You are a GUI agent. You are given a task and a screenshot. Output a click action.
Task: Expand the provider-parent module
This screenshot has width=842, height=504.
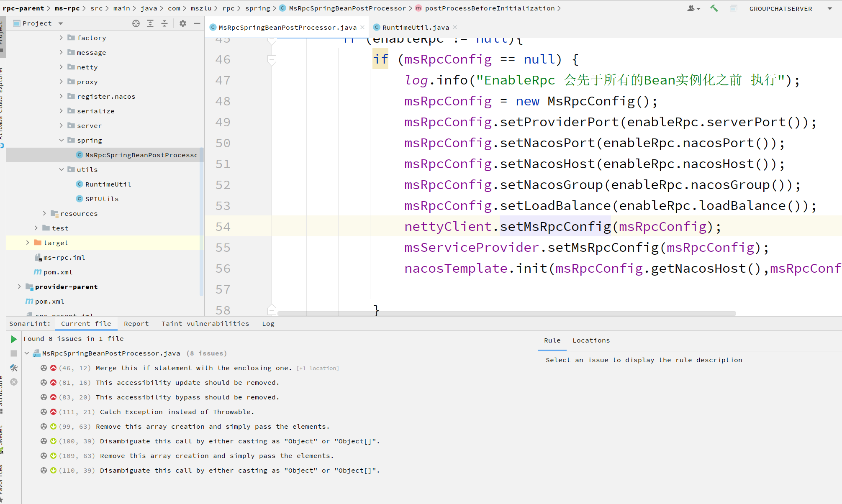pos(19,287)
